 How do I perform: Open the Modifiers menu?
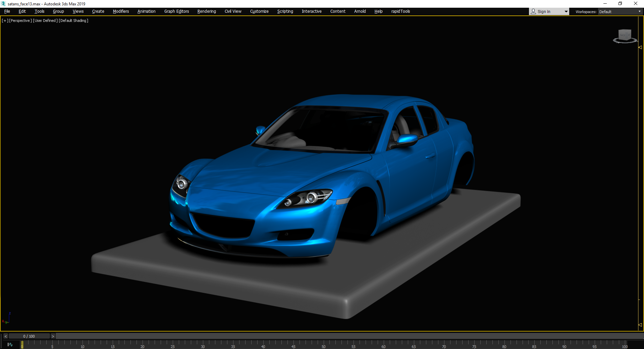coord(121,11)
